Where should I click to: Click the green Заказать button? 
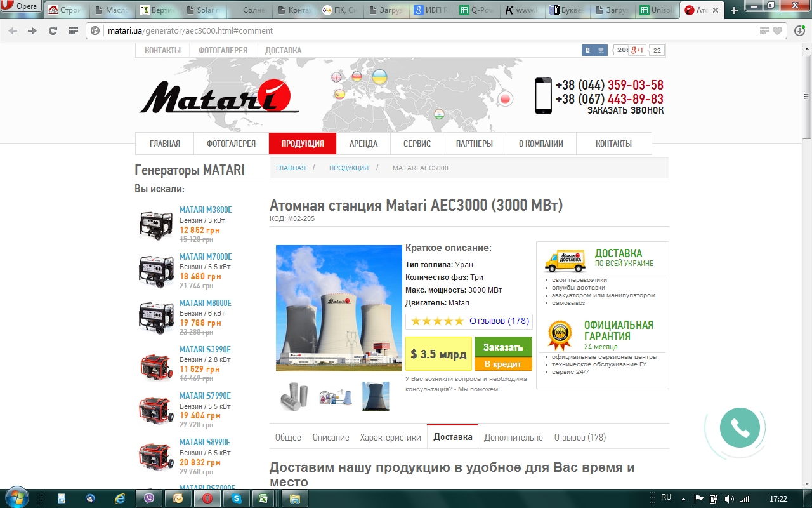[503, 347]
